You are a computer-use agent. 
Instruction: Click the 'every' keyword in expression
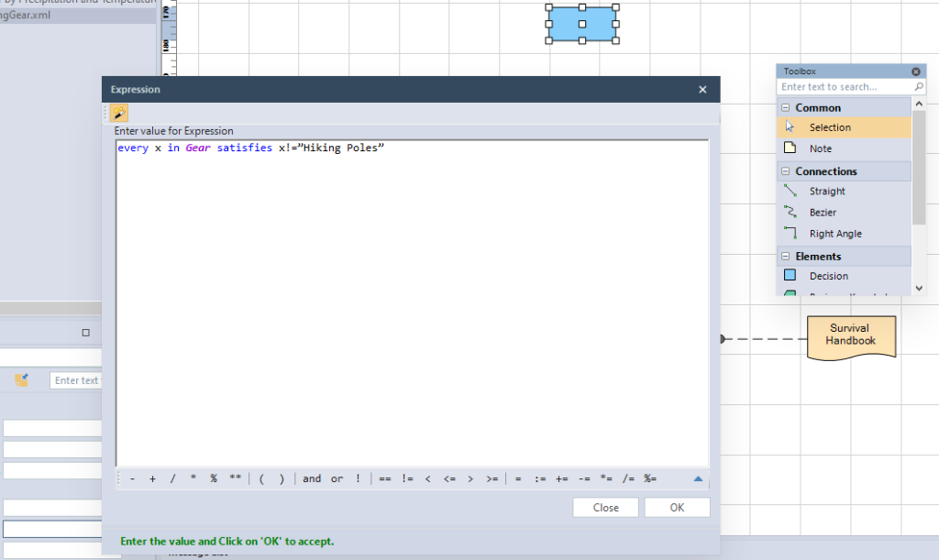click(133, 148)
